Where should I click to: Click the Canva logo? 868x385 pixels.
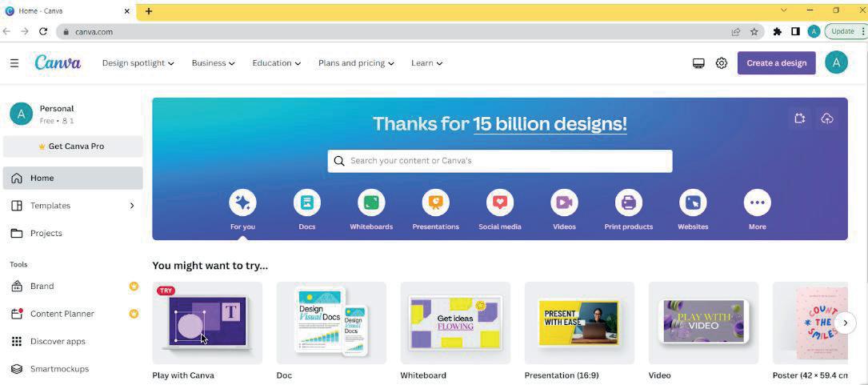click(58, 62)
